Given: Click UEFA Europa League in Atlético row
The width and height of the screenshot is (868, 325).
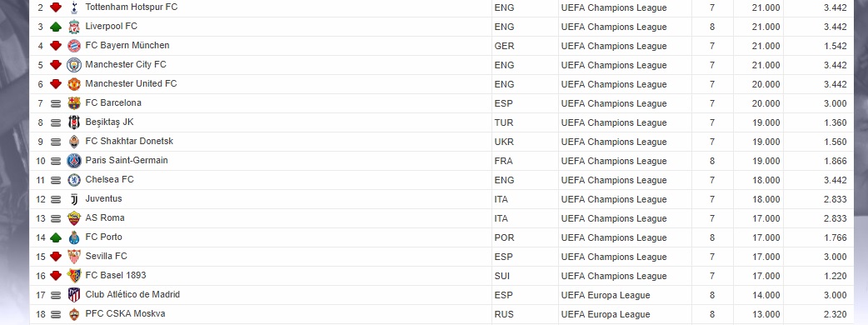Looking at the screenshot, I should [x=606, y=295].
